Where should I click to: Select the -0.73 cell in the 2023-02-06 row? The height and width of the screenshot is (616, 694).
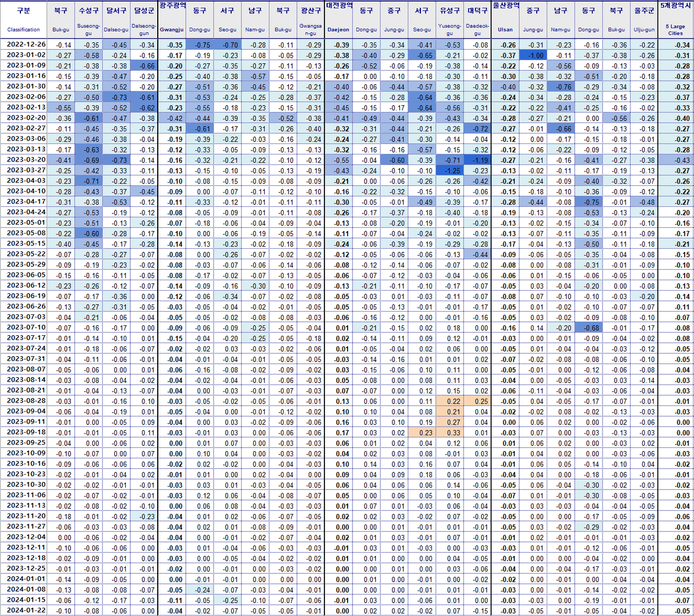point(116,97)
